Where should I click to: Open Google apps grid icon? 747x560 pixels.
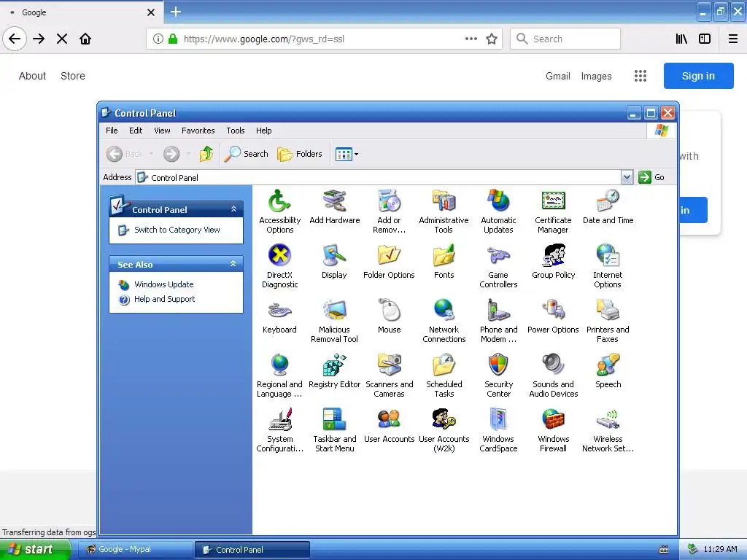(640, 76)
